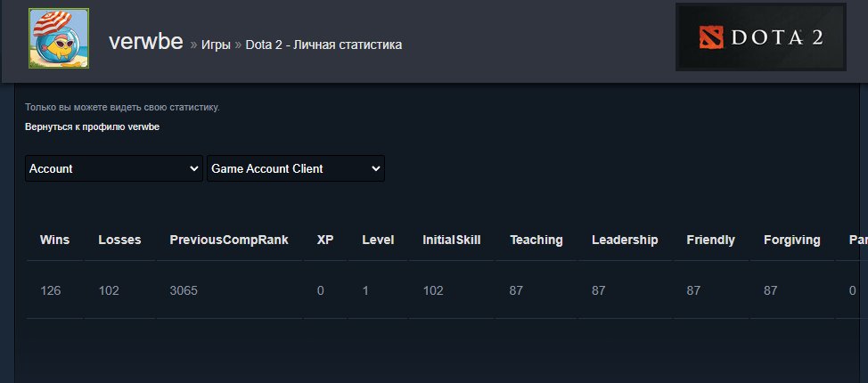868x383 pixels.
Task: Select the XP column header
Action: pos(325,240)
